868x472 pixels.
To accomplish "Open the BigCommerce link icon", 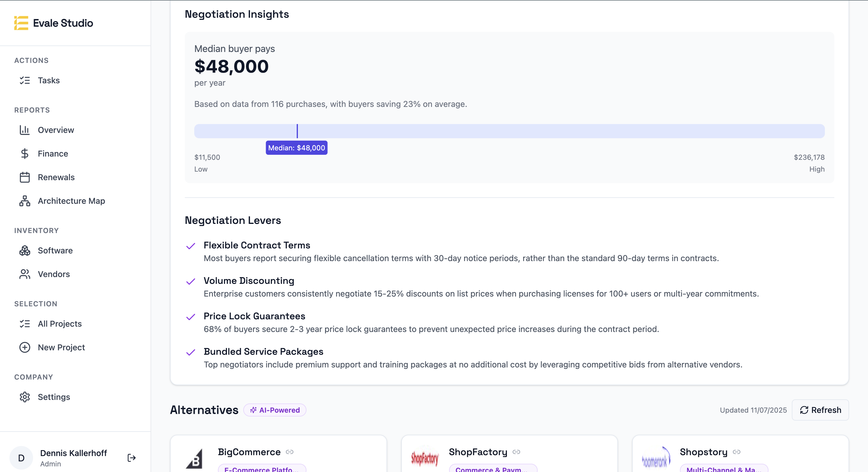I will coord(289,452).
